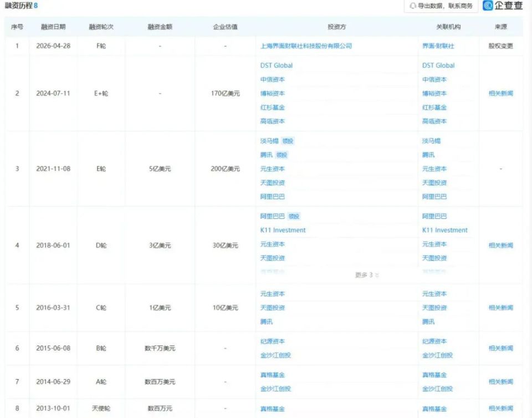This screenshot has width=532, height=418.
Task: Click the 投资方 column header
Action: click(x=336, y=27)
